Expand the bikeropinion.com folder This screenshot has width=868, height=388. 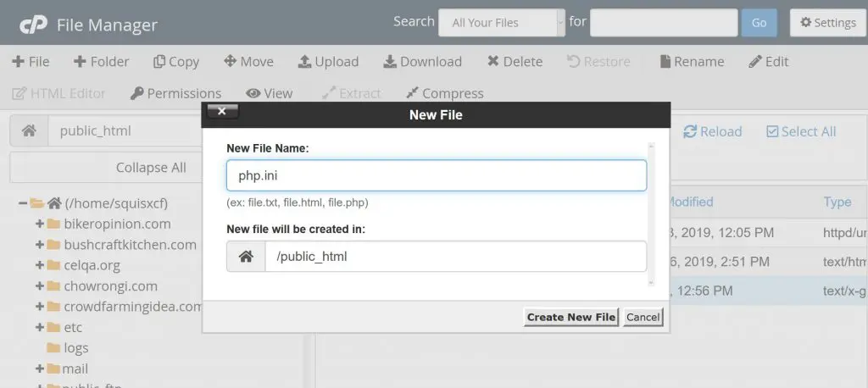(40, 224)
